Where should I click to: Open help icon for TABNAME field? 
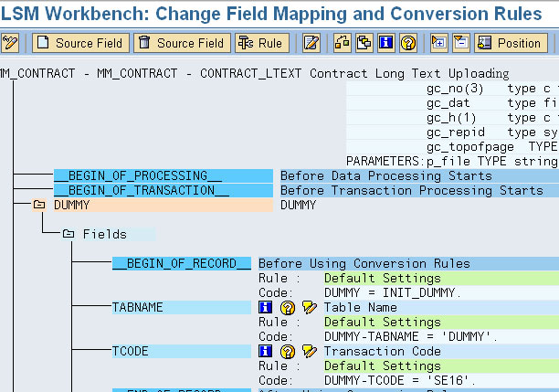(x=288, y=307)
